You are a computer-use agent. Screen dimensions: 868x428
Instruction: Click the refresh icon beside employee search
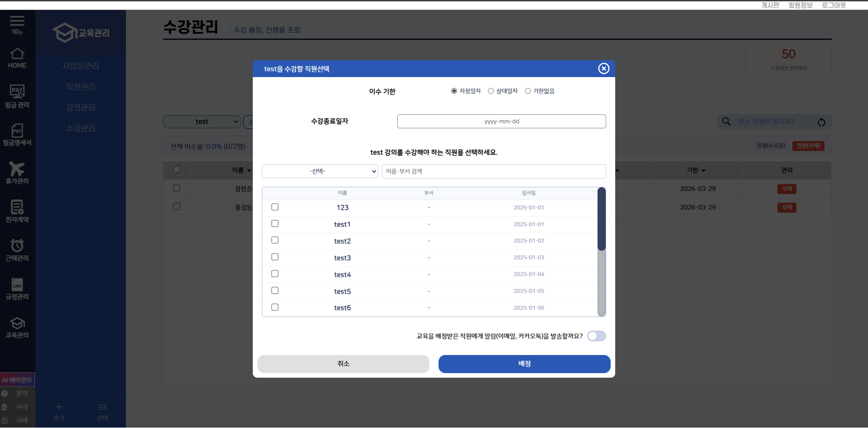pos(821,122)
